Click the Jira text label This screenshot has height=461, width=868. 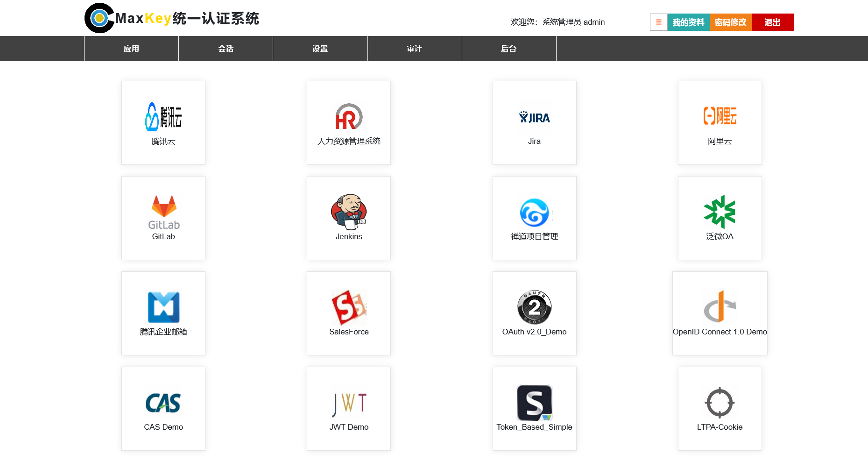point(534,141)
